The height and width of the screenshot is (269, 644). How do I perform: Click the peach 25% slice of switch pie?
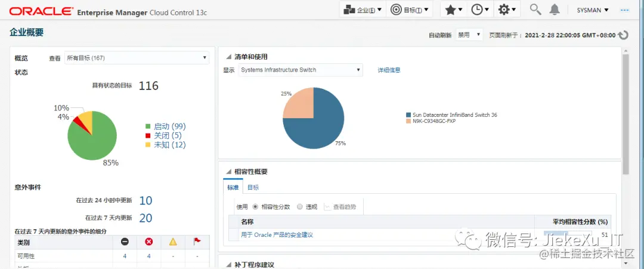[x=300, y=105]
